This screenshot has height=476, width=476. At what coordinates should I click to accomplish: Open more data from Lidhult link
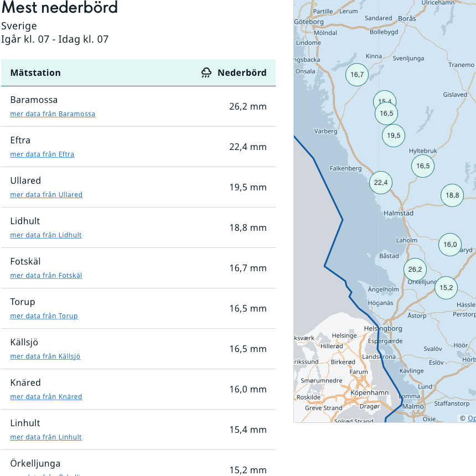46,235
